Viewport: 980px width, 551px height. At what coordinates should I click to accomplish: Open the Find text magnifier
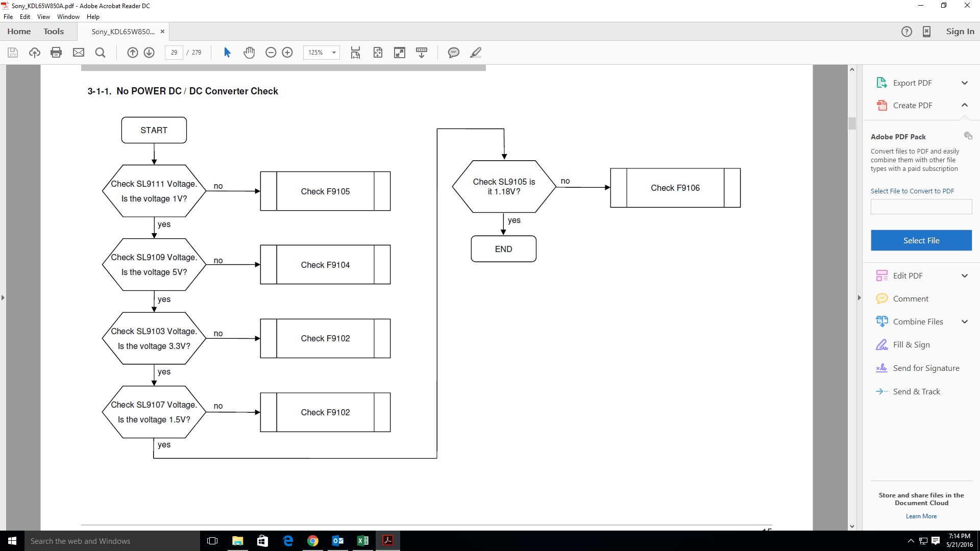tap(101, 53)
